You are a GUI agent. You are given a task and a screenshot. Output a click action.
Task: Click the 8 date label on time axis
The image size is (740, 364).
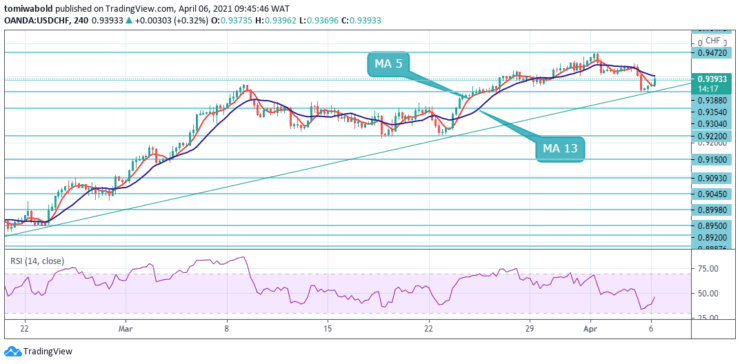[x=227, y=328]
